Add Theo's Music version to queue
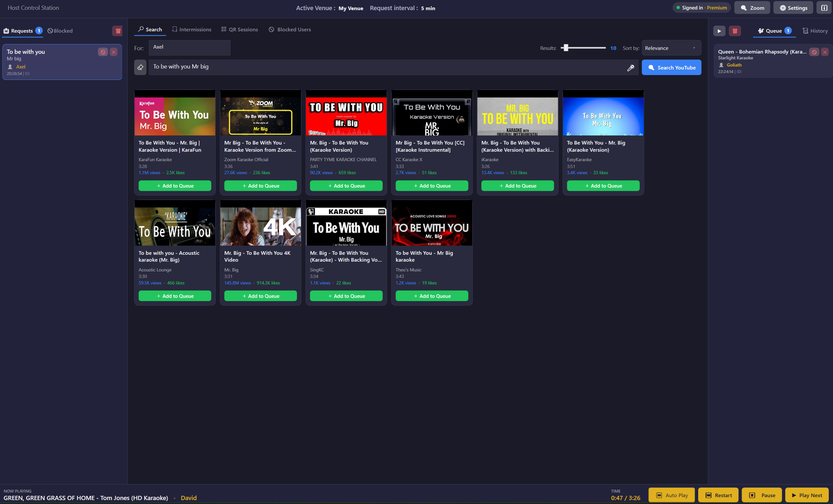The height and width of the screenshot is (504, 833). point(432,296)
